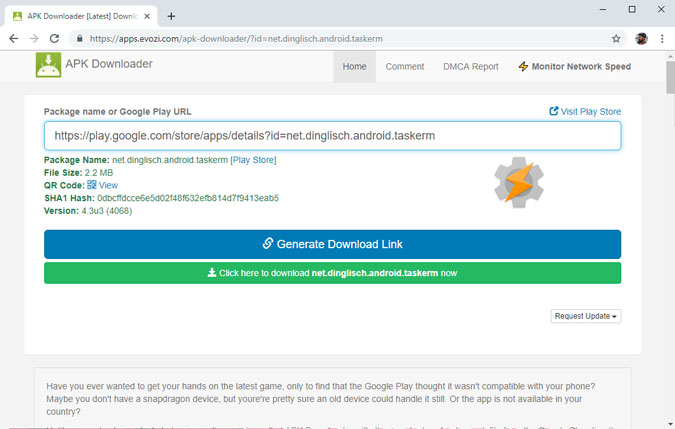Click the QR code icon beside View
Screen dimensions: 675x429
tap(92, 185)
